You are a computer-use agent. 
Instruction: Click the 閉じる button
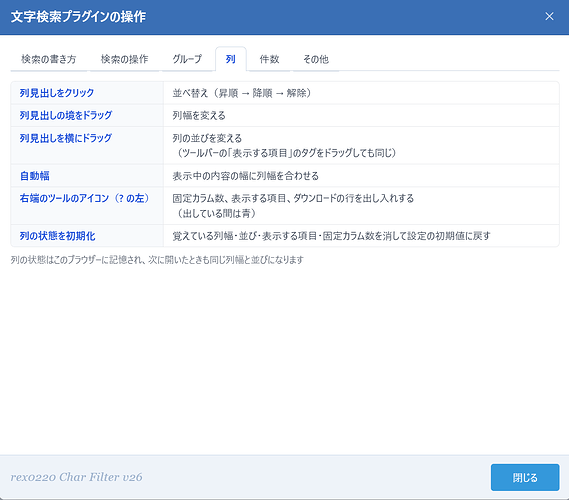tap(525, 478)
